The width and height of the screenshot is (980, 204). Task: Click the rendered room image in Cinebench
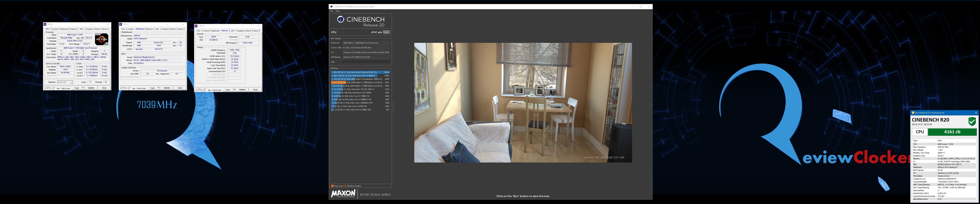pyautogui.click(x=523, y=103)
